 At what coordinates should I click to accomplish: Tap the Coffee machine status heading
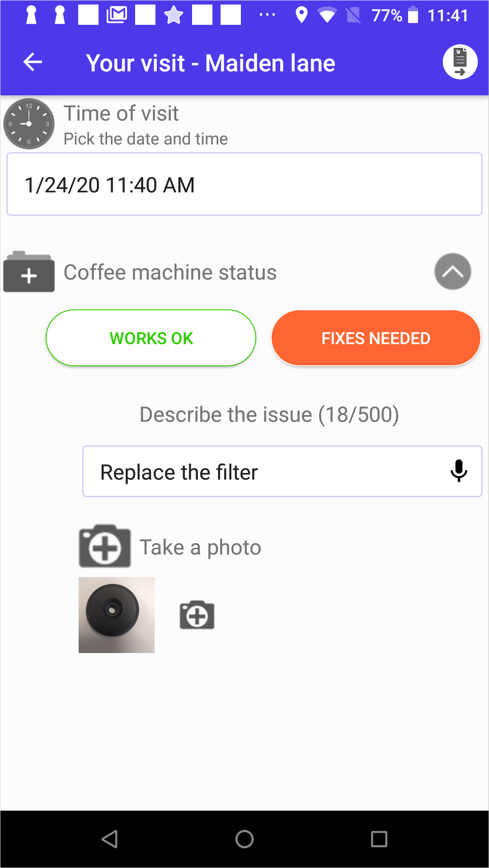coord(170,272)
